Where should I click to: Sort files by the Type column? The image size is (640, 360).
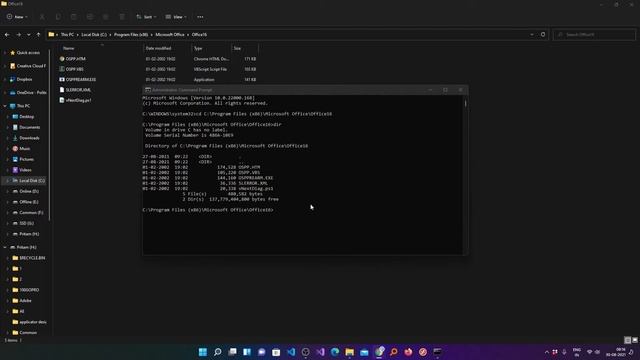[211, 48]
